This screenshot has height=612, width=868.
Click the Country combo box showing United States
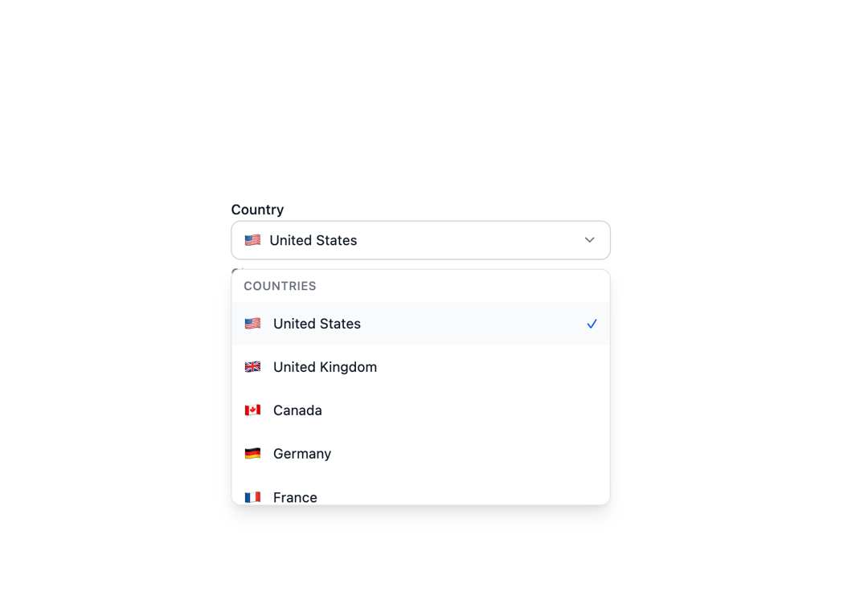(x=420, y=240)
